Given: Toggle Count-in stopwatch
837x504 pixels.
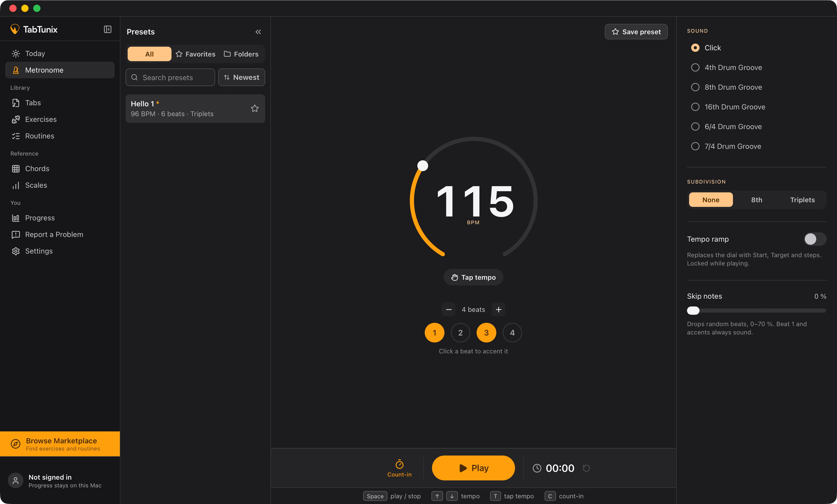Looking at the screenshot, I should click(399, 468).
